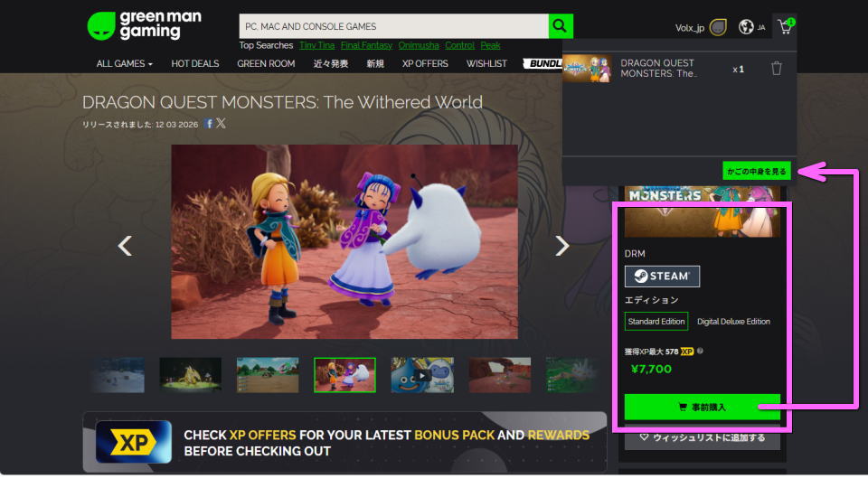Click the green 事前購入 pre-purchase button
This screenshot has height=488, width=868.
702,408
